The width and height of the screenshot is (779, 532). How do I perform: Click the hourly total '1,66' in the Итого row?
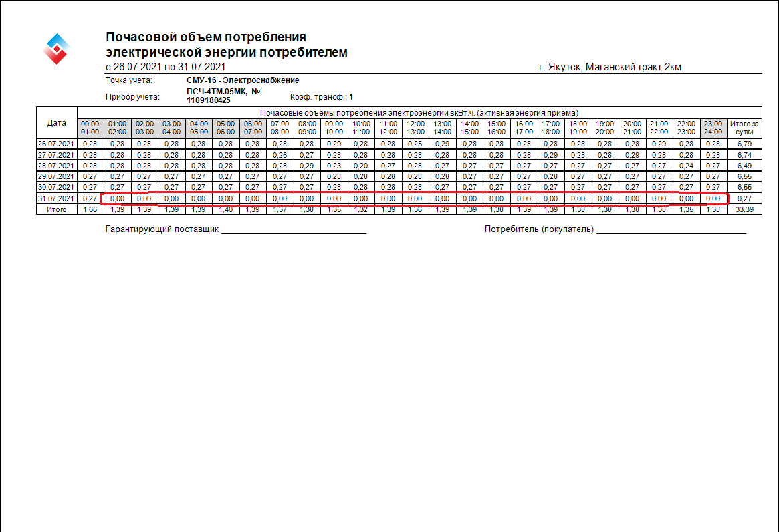90,210
